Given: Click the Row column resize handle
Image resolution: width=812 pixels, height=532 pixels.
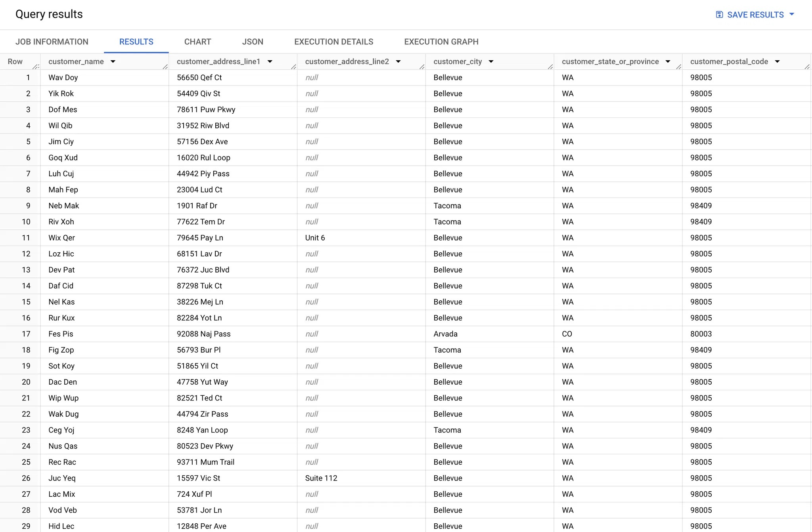Looking at the screenshot, I should point(36,67).
